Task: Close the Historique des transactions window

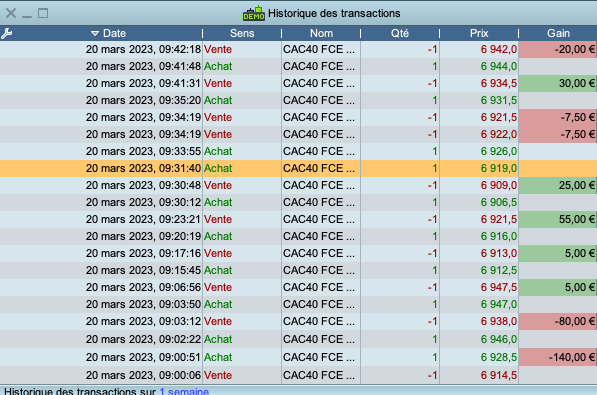Action: [x=11, y=13]
